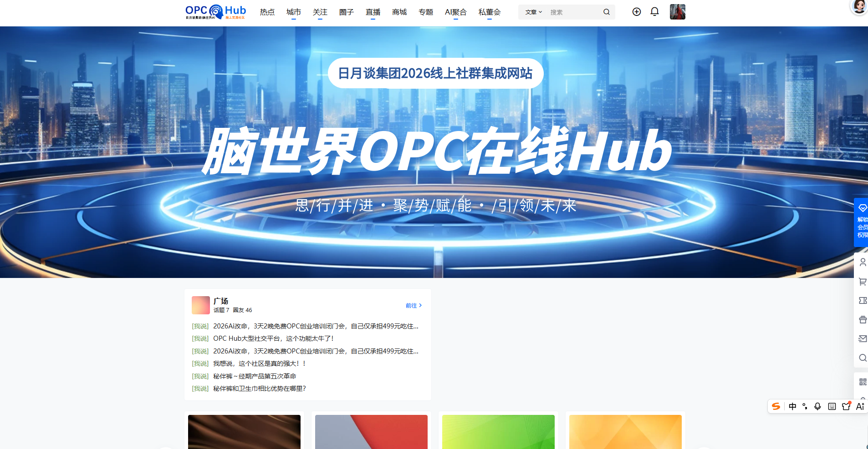This screenshot has width=868, height=449.
Task: Click the QR code icon in the sidebar
Action: (x=862, y=382)
